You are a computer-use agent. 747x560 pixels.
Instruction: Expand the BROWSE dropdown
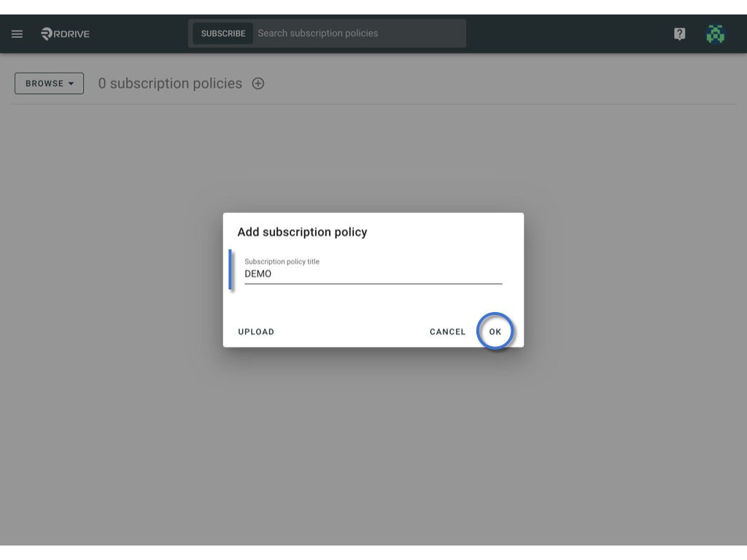pos(49,83)
